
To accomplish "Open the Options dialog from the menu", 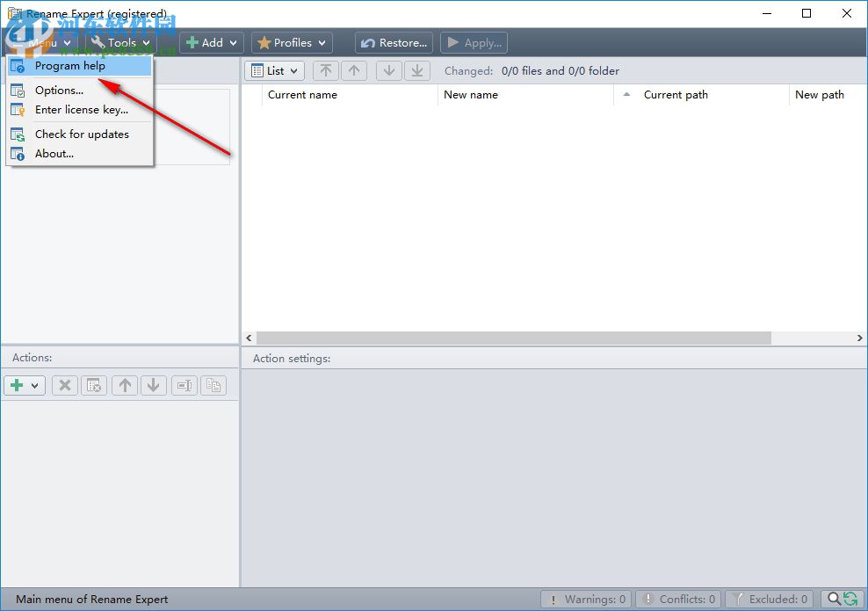I will [59, 90].
